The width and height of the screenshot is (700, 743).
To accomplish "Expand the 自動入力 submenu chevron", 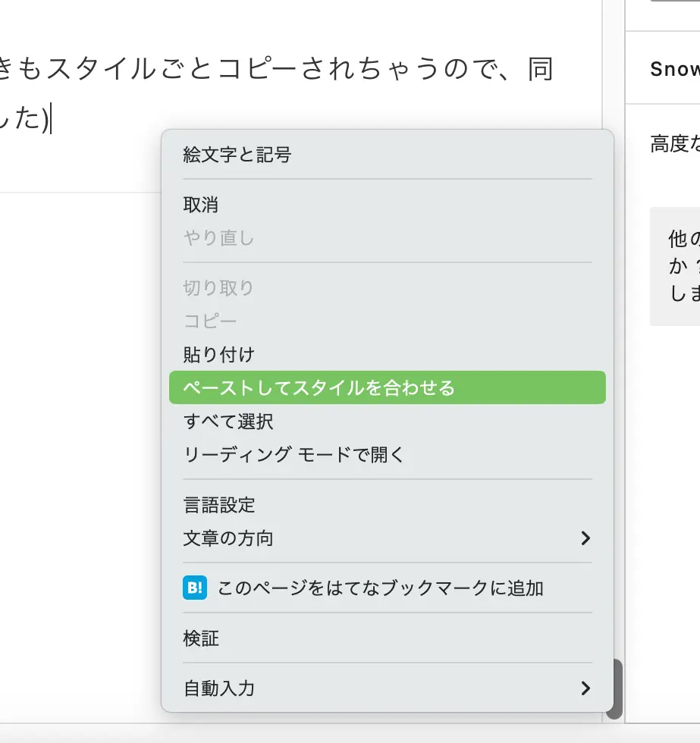I will point(585,688).
